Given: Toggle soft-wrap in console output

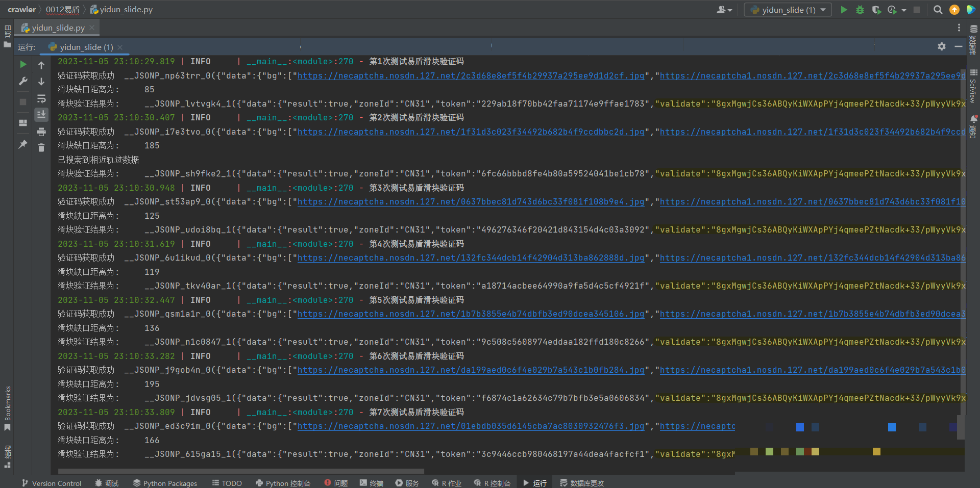Looking at the screenshot, I should tap(41, 98).
